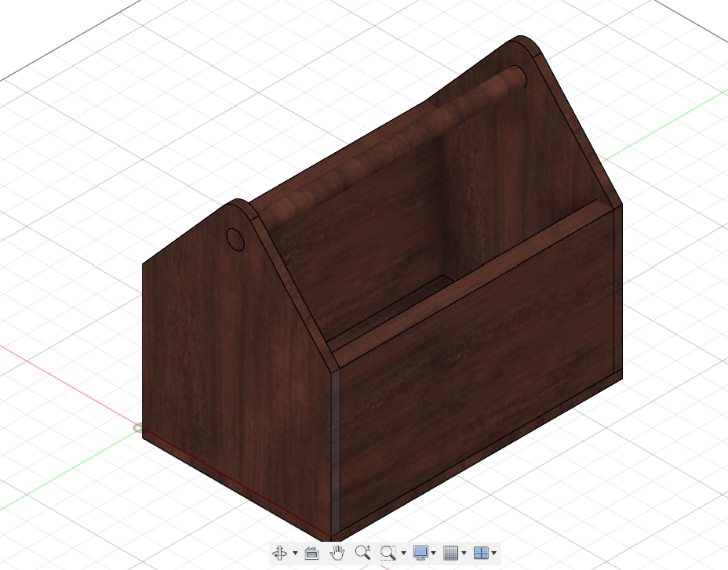
Task: Click the Viewports layout icon
Action: (481, 553)
